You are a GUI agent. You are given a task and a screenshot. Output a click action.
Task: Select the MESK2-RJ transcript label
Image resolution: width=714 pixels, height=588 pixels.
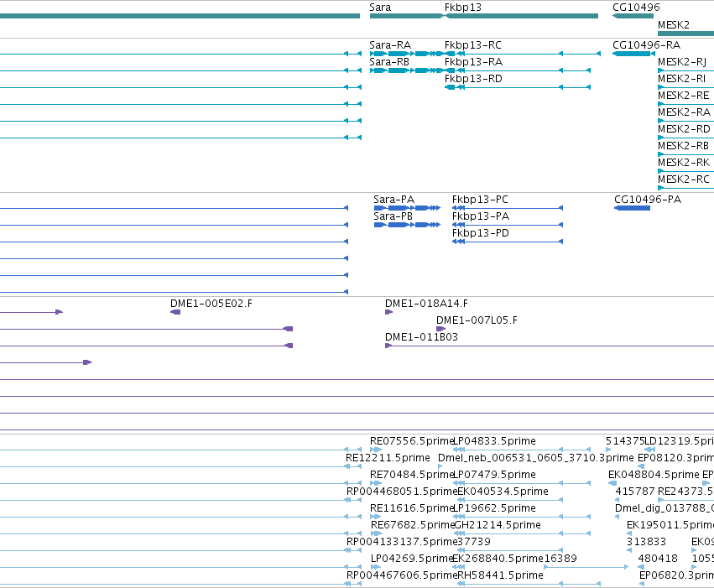682,62
